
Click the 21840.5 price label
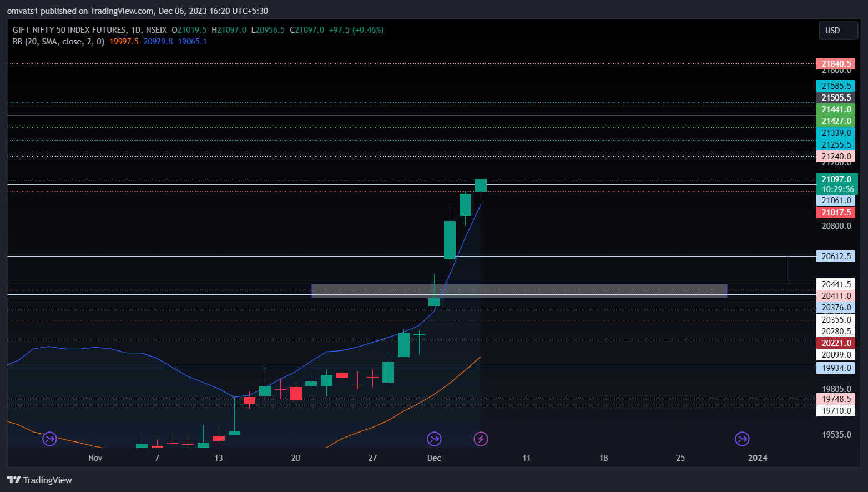[x=836, y=64]
